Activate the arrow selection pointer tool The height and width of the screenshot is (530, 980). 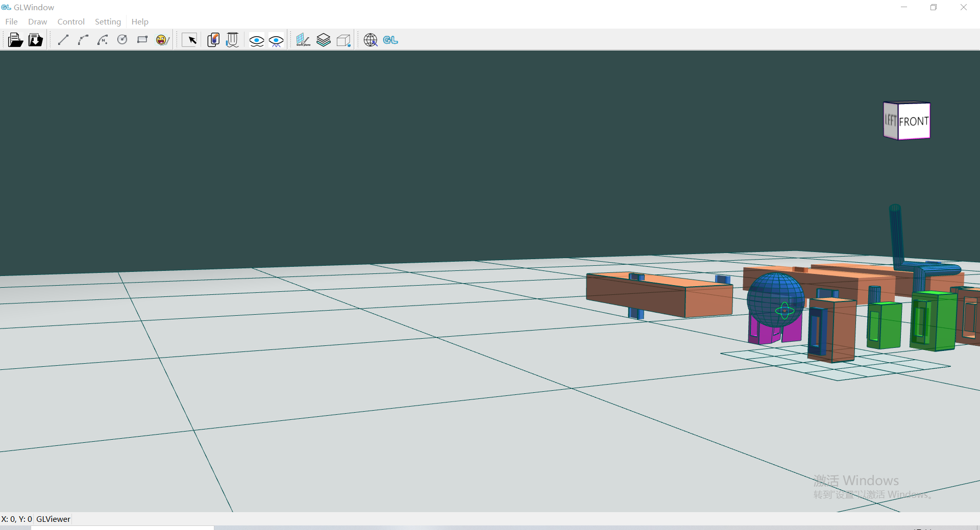click(x=190, y=40)
